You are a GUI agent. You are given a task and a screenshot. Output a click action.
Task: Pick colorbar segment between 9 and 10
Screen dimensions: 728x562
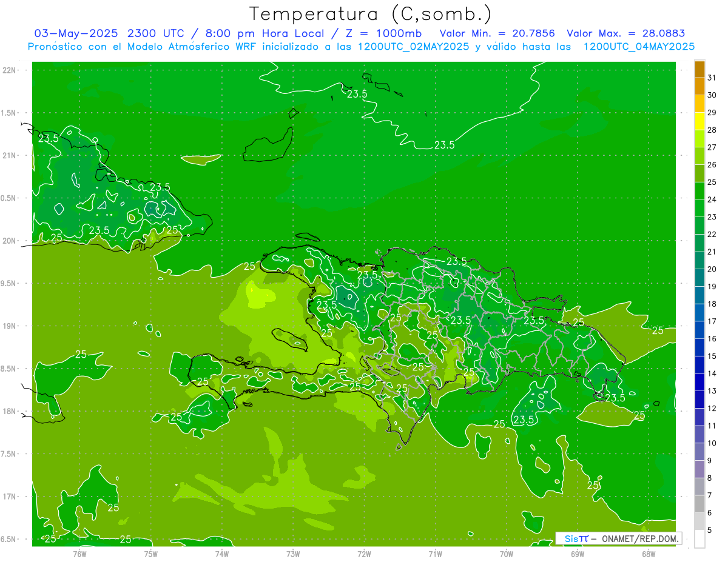(699, 452)
